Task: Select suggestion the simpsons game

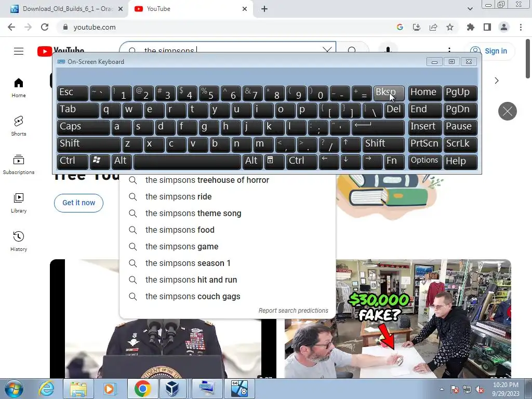Action: 228,247
